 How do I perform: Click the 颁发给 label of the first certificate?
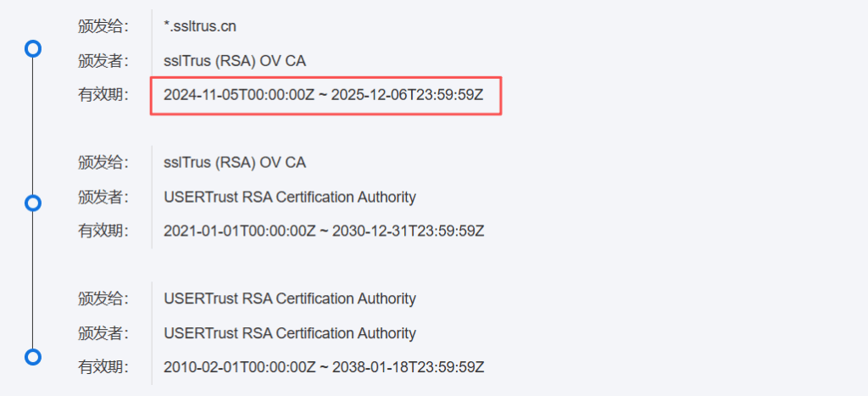point(103,26)
